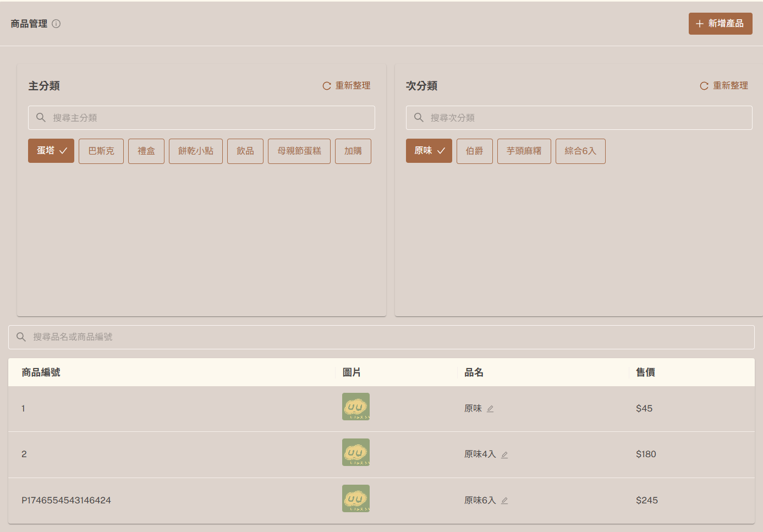Click the thumbnail image of product 1

coord(355,407)
